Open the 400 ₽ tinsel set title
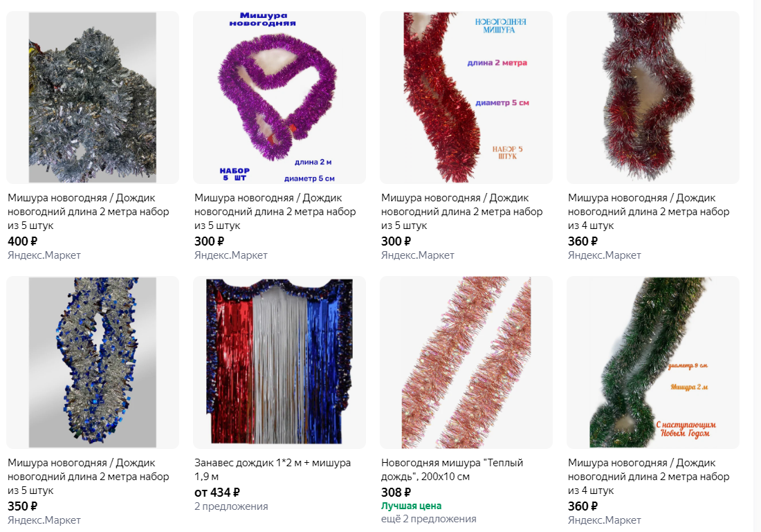 [89, 212]
